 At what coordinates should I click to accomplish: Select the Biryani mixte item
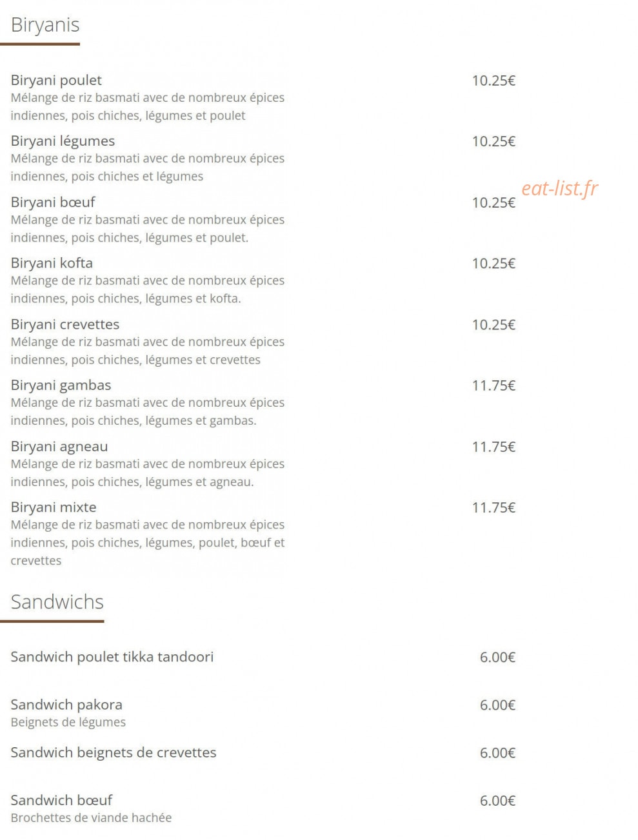pos(54,507)
